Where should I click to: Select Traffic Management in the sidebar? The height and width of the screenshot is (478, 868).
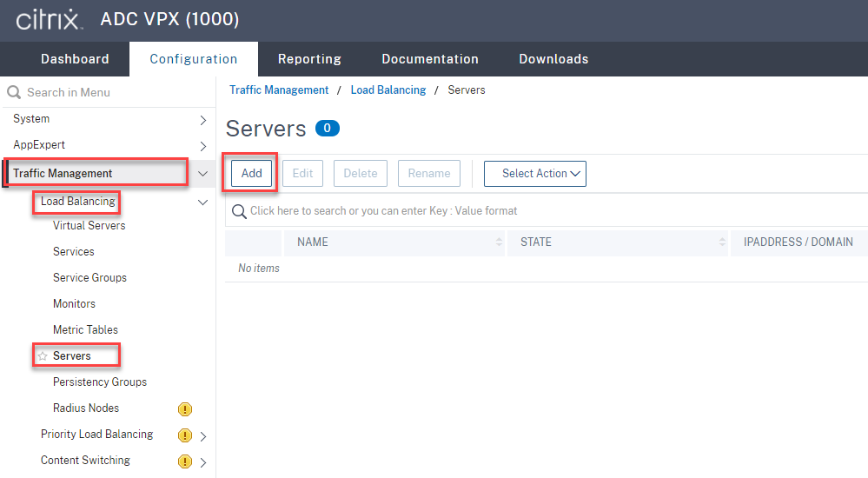63,173
